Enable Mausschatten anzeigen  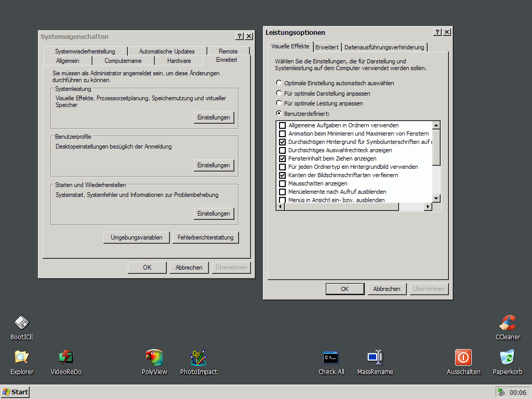point(283,183)
